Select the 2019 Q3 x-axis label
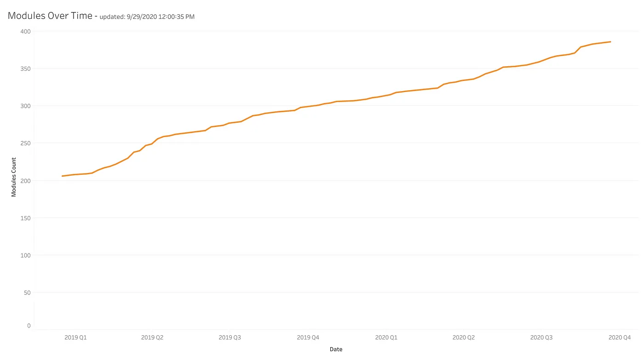644x362 pixels. pos(230,338)
